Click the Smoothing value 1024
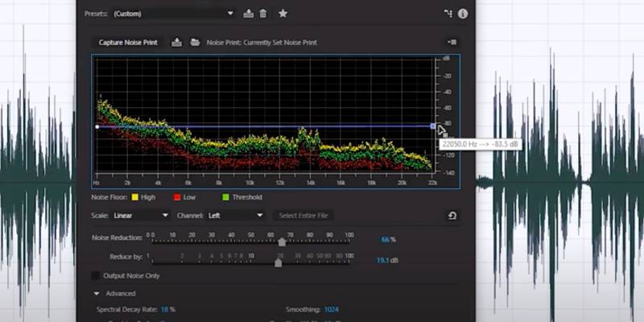This screenshot has width=644, height=322. tap(332, 309)
